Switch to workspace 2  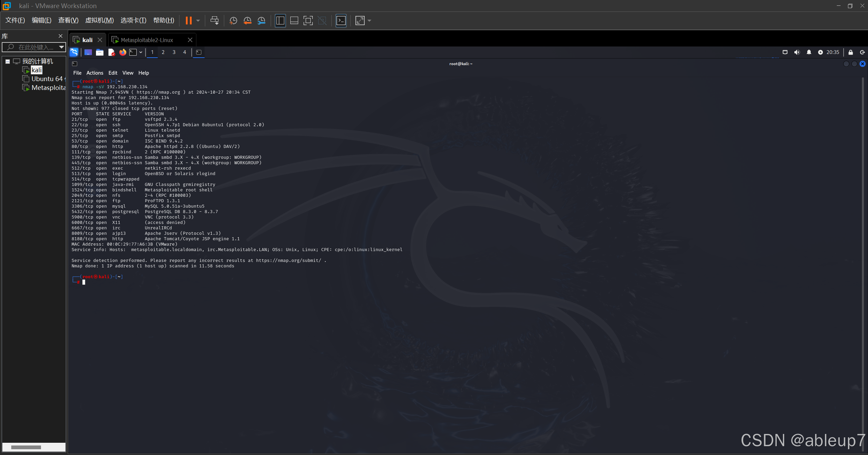tap(163, 52)
